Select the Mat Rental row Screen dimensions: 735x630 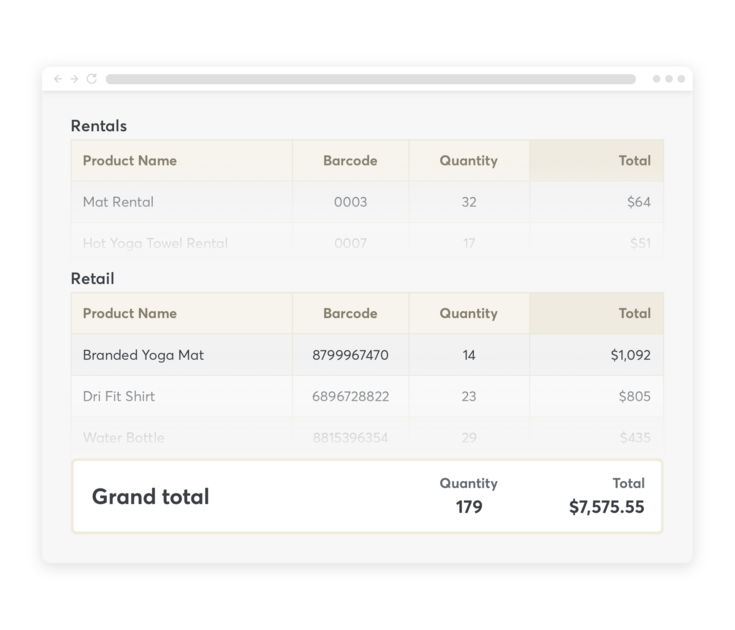(x=118, y=202)
